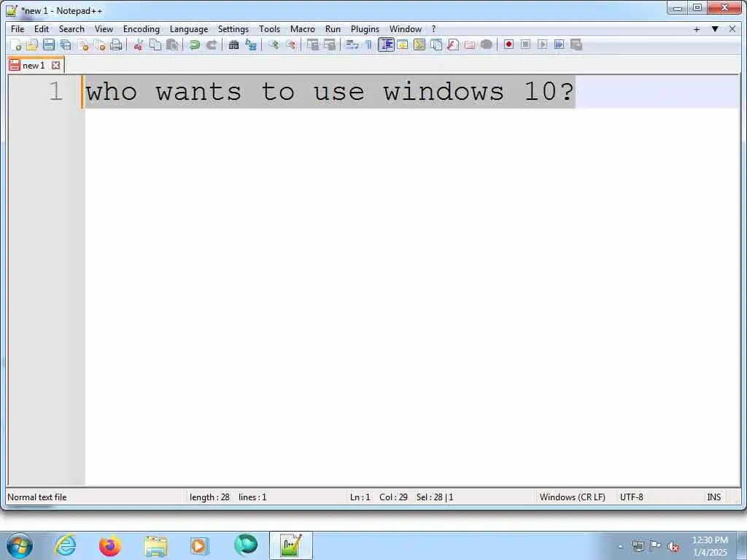Open the Settings menu
The height and width of the screenshot is (560, 747).
coord(233,29)
